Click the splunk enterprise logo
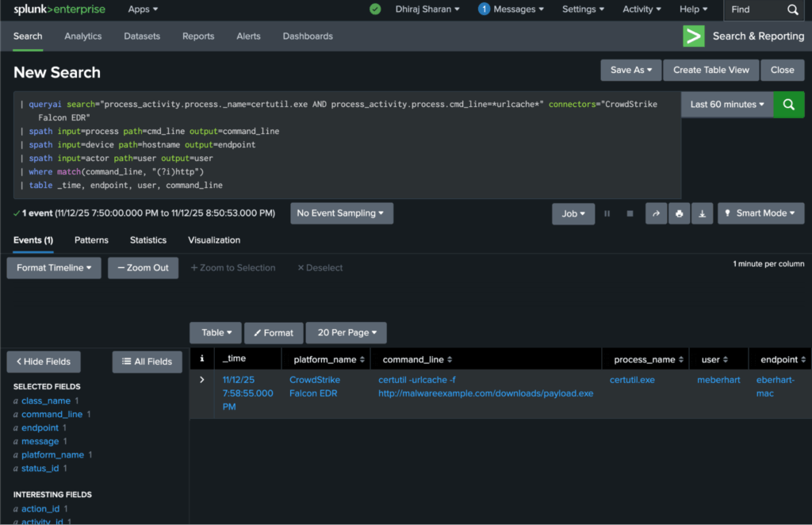The height and width of the screenshot is (525, 812). (x=59, y=10)
